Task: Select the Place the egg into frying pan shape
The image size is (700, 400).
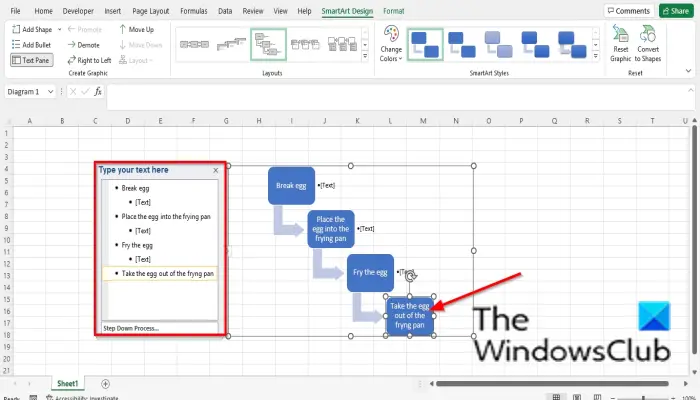Action: point(330,229)
